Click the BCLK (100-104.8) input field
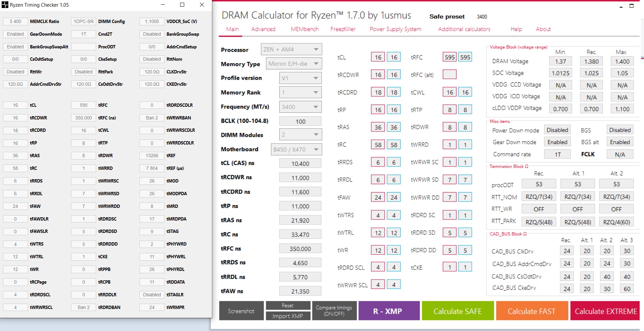The image size is (644, 331). click(300, 121)
